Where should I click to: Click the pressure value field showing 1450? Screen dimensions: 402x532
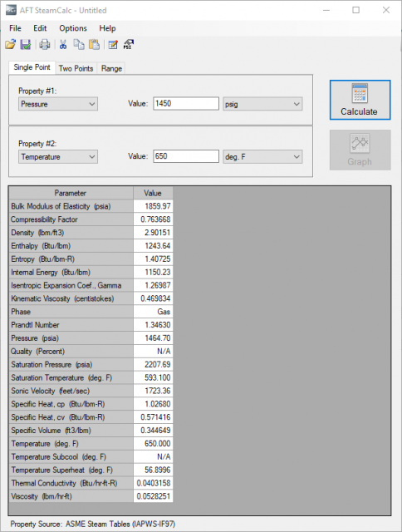tap(186, 103)
